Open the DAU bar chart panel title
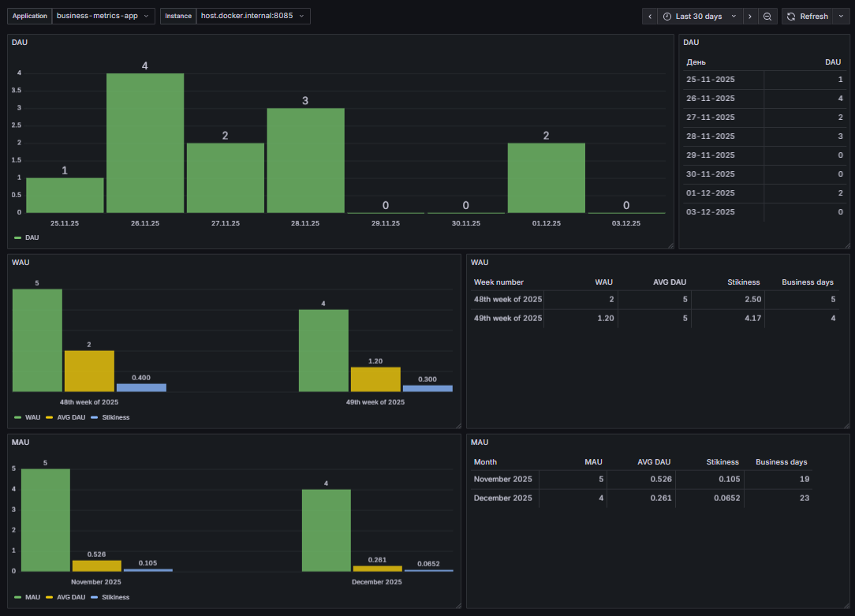 pyautogui.click(x=20, y=42)
